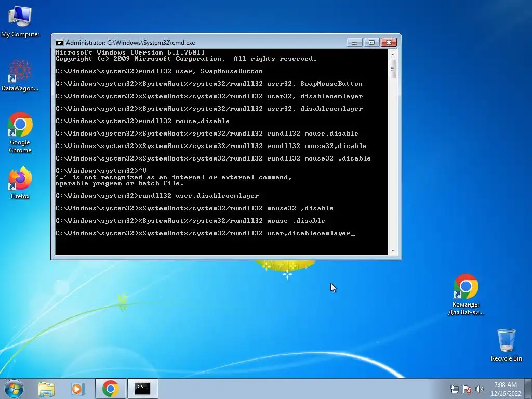Click the cmd scrollbar down arrow
Screen dimensions: 532x399
[x=393, y=251]
